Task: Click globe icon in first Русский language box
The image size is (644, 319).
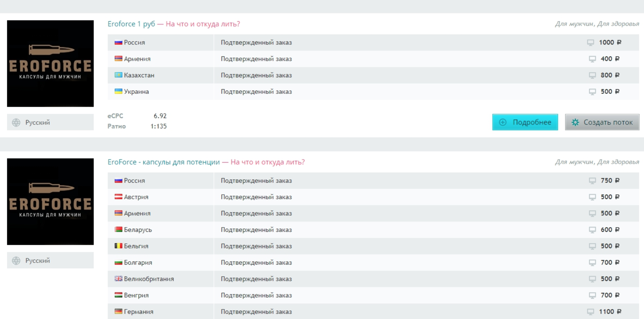Action: pyautogui.click(x=16, y=122)
